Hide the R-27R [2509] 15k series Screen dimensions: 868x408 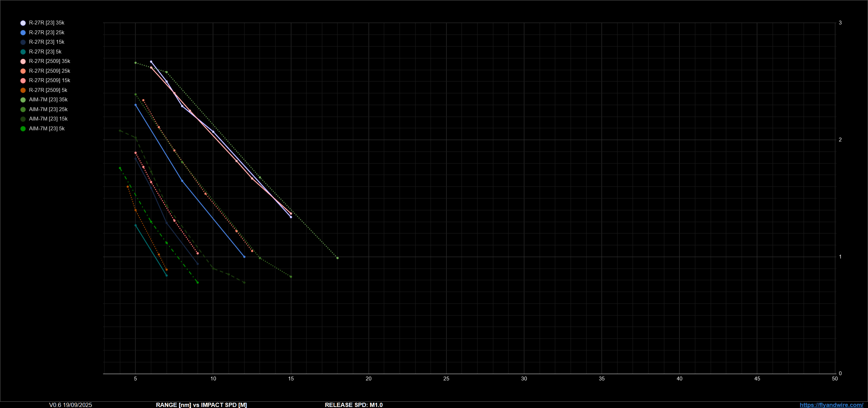tap(49, 80)
